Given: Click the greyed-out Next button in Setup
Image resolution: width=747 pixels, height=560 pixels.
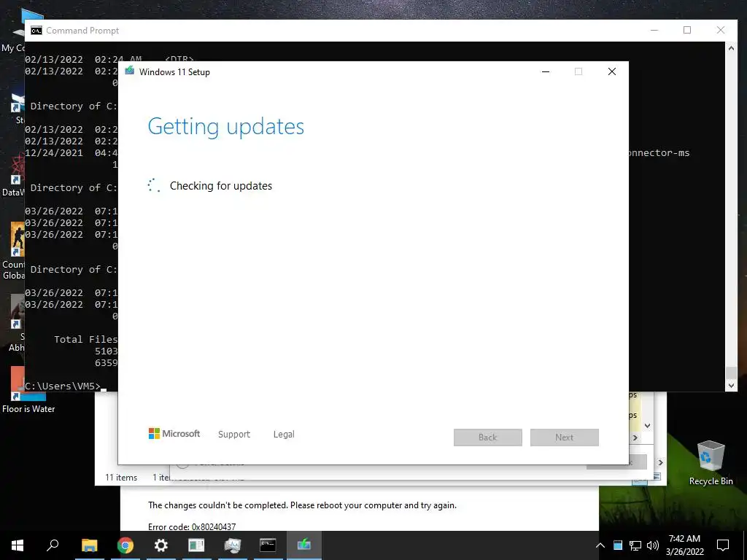Looking at the screenshot, I should point(564,437).
